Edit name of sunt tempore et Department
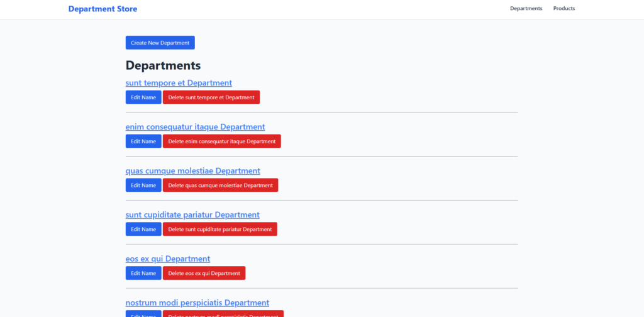 click(x=143, y=97)
